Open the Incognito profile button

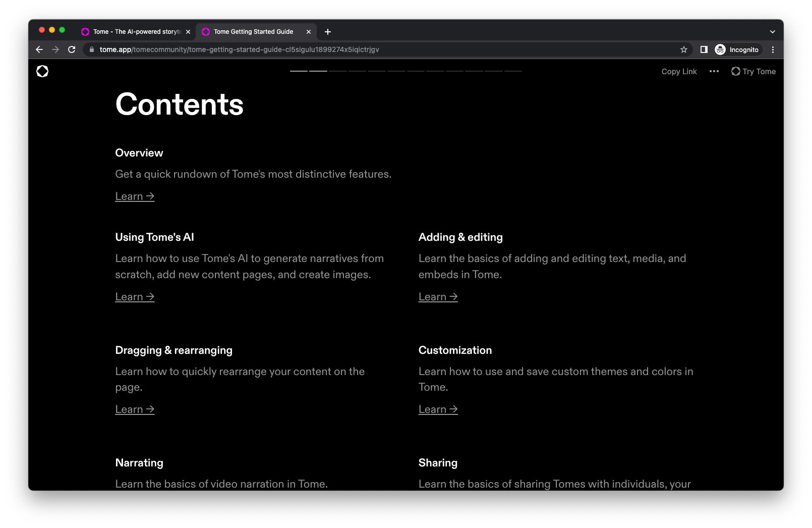737,49
